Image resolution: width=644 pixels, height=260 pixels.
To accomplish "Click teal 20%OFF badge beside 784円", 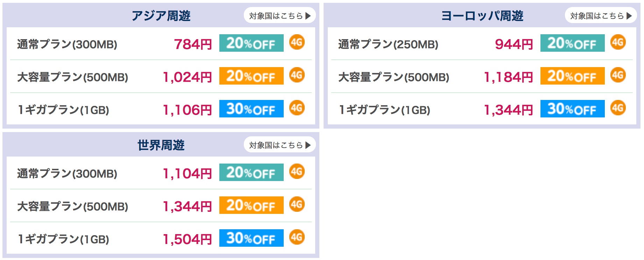I will pos(252,43).
